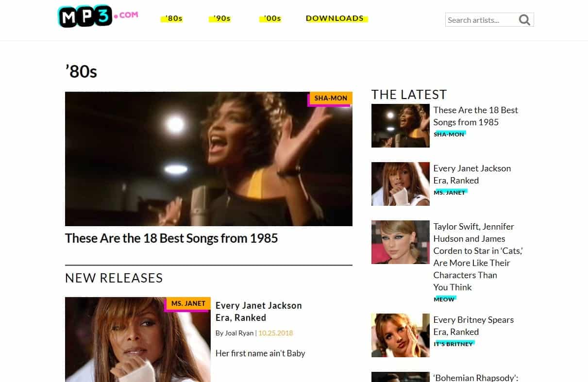
Task: Click the Janet Jackson thumbnail in The Latest
Action: [x=400, y=184]
